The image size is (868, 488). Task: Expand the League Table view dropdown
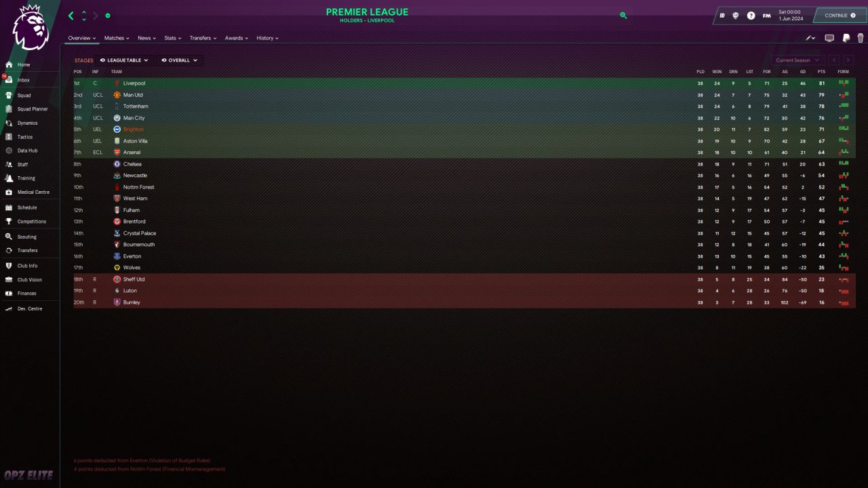point(124,60)
